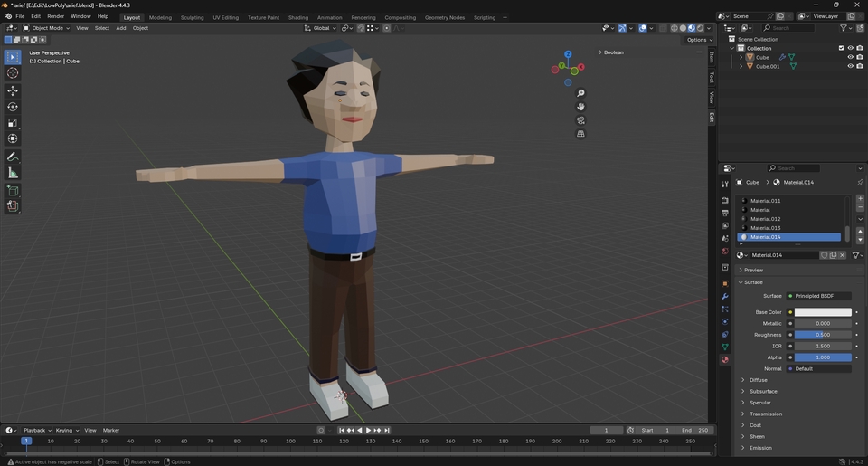Pick the Scale tool
The image size is (868, 466).
click(x=12, y=123)
